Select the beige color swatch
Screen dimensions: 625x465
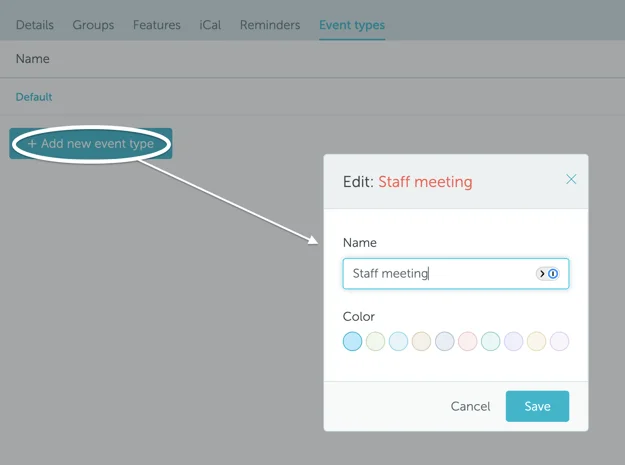click(x=421, y=342)
